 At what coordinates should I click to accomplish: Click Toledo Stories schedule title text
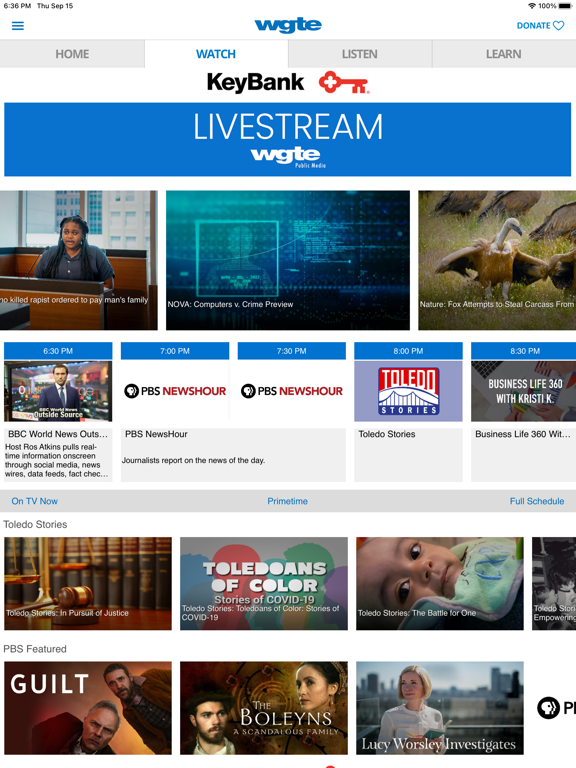pyautogui.click(x=387, y=434)
